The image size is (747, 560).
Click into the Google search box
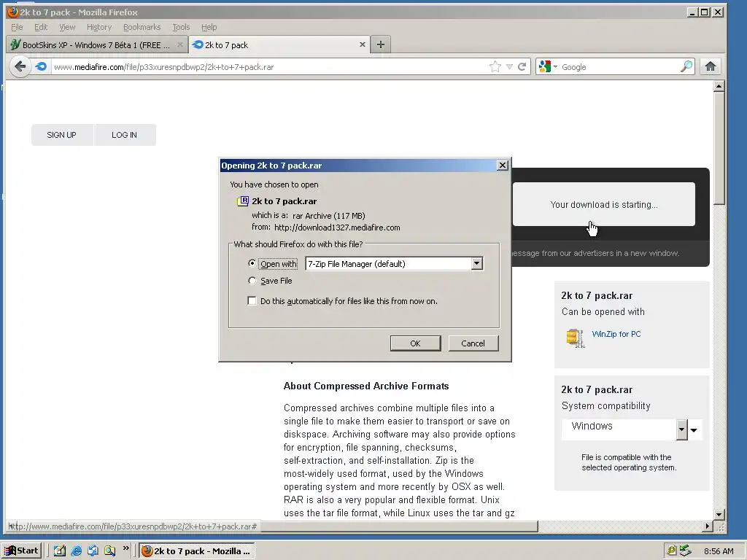[619, 67]
